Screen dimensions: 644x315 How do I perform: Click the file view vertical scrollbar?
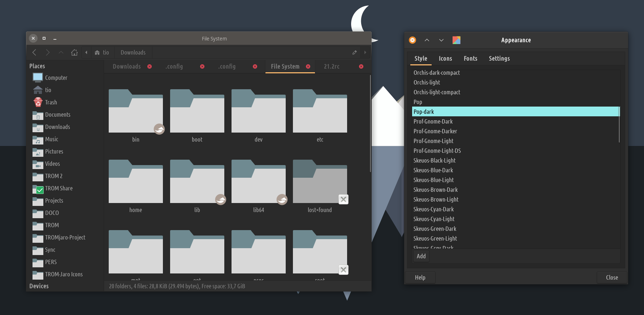click(370, 123)
